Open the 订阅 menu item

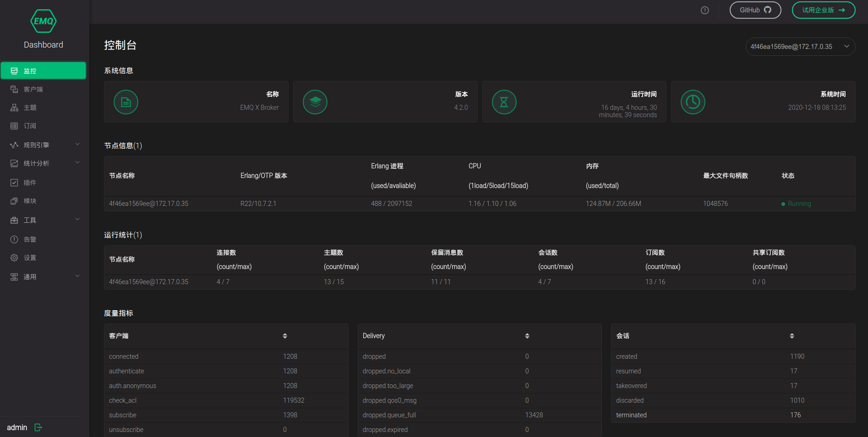(44, 126)
